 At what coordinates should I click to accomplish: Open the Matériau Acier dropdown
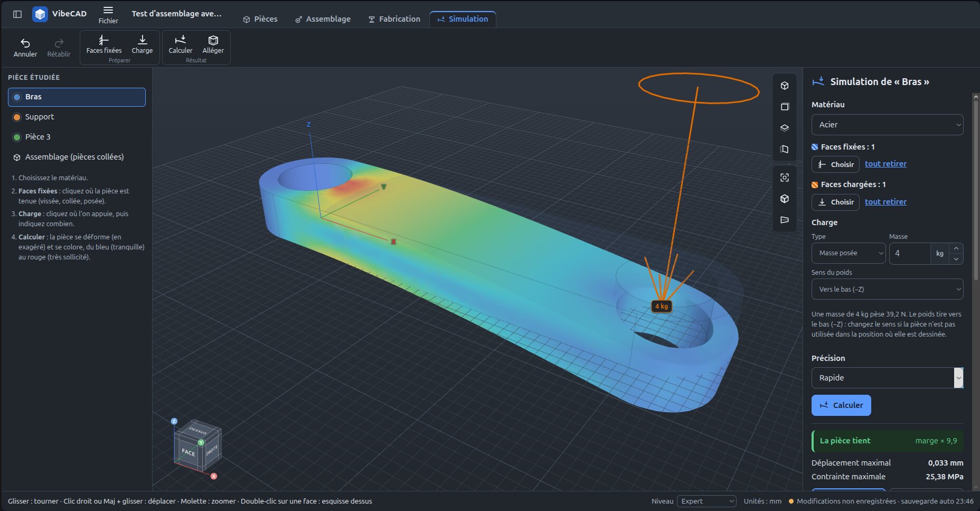point(887,125)
